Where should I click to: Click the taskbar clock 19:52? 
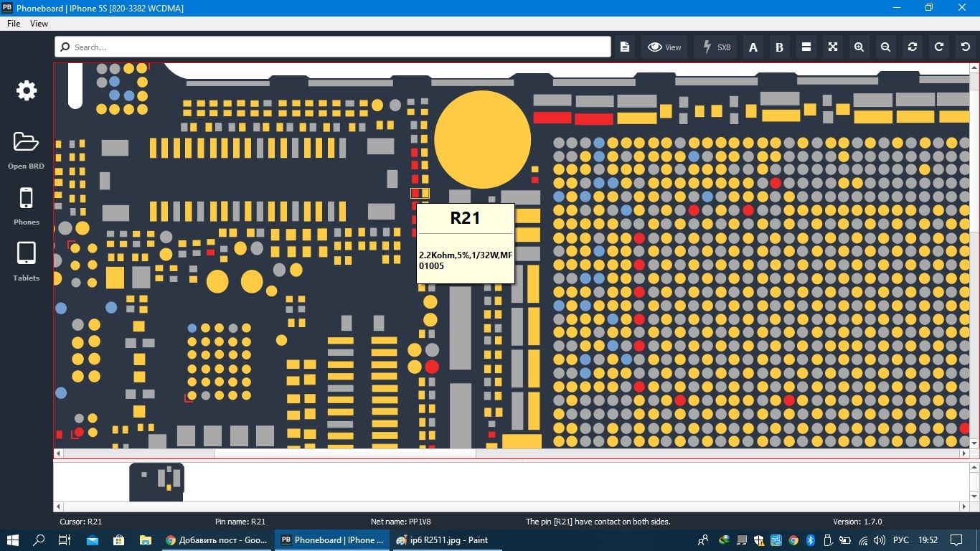click(928, 540)
